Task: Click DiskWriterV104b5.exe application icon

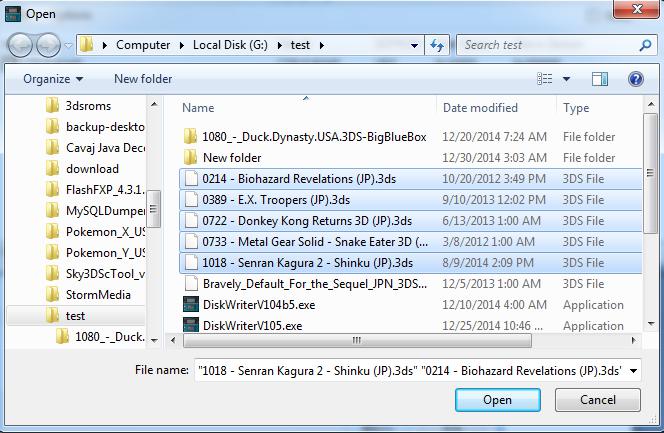Action: [191, 305]
